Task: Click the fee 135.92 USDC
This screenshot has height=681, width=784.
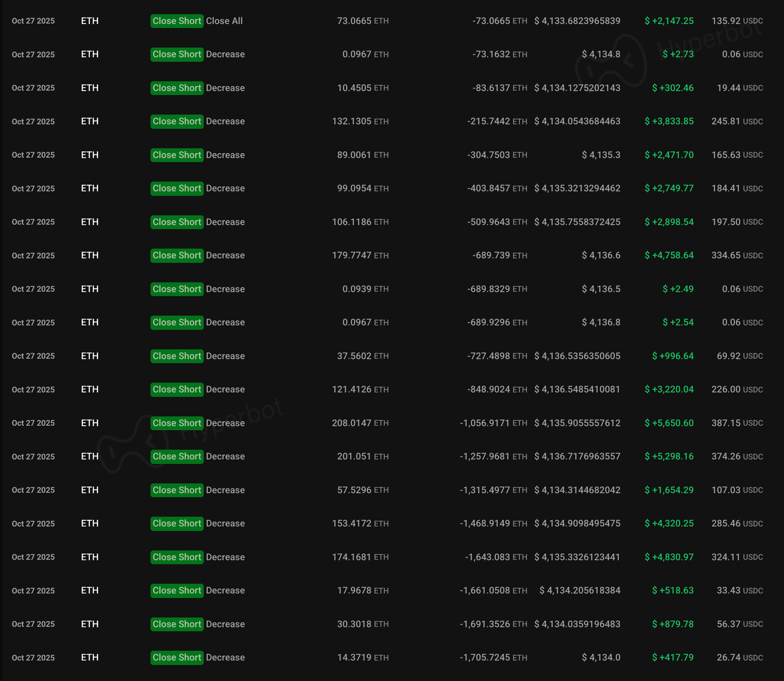Action: [737, 21]
